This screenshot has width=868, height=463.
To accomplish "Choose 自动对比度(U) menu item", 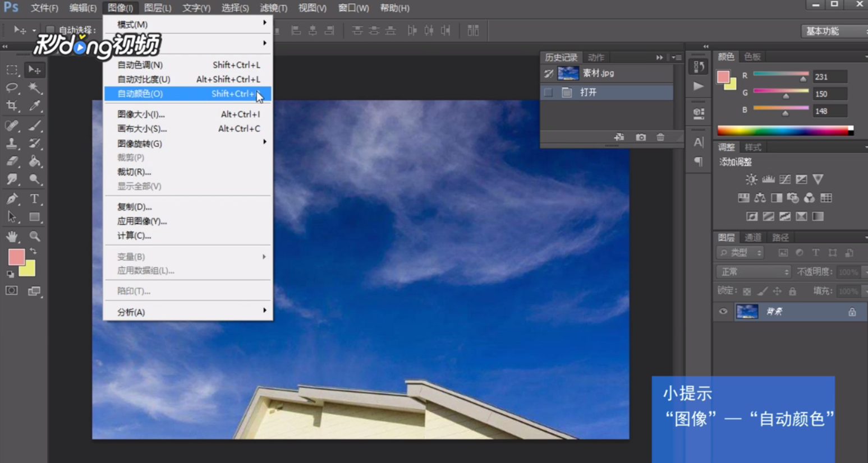I will 187,80.
